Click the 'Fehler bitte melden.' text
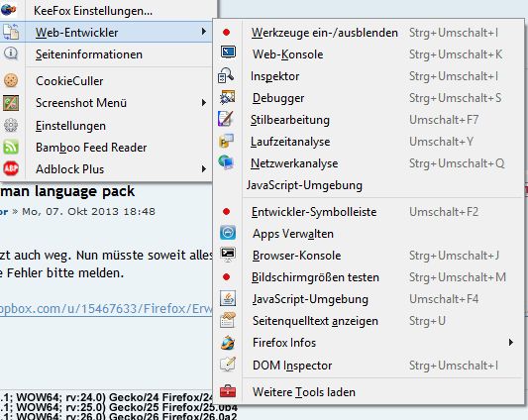Screen dimensions: 528x420 65,272
